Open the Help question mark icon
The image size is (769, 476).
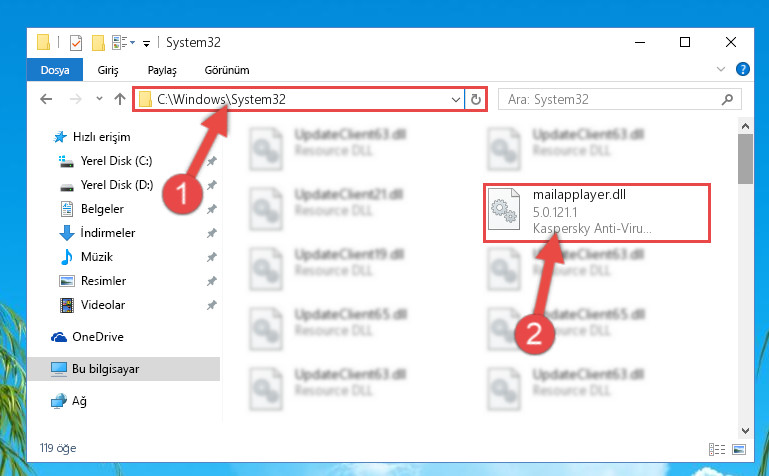(x=743, y=69)
